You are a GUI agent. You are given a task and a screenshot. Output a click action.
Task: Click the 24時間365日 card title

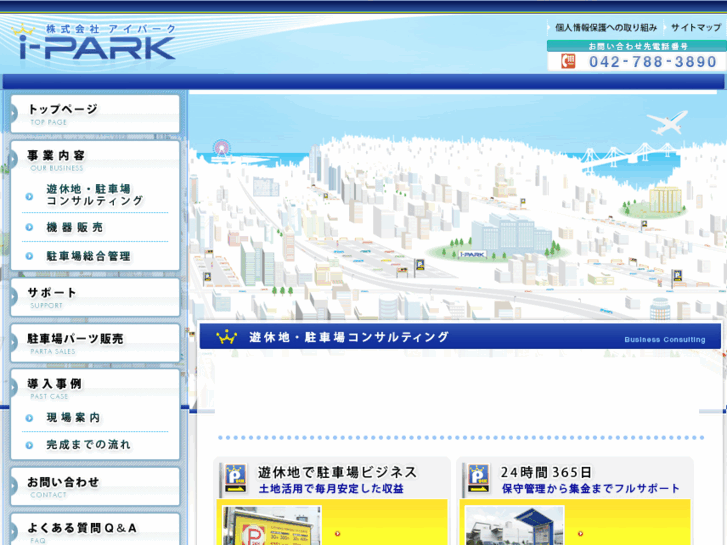click(x=547, y=472)
